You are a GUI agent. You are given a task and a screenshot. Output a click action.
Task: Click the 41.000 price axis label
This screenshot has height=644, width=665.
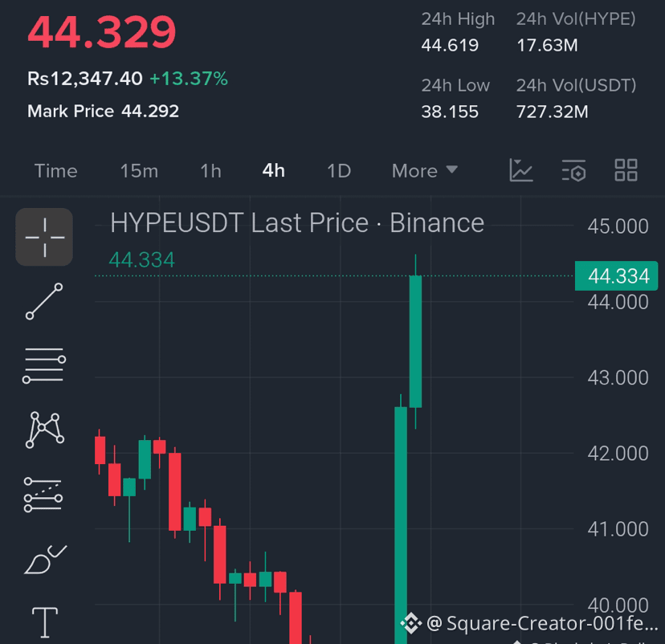(618, 529)
